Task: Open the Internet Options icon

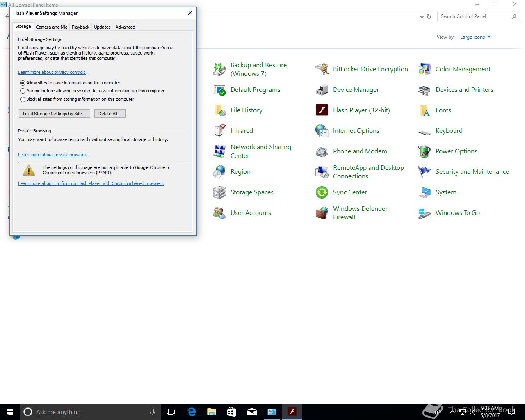Action: click(322, 131)
